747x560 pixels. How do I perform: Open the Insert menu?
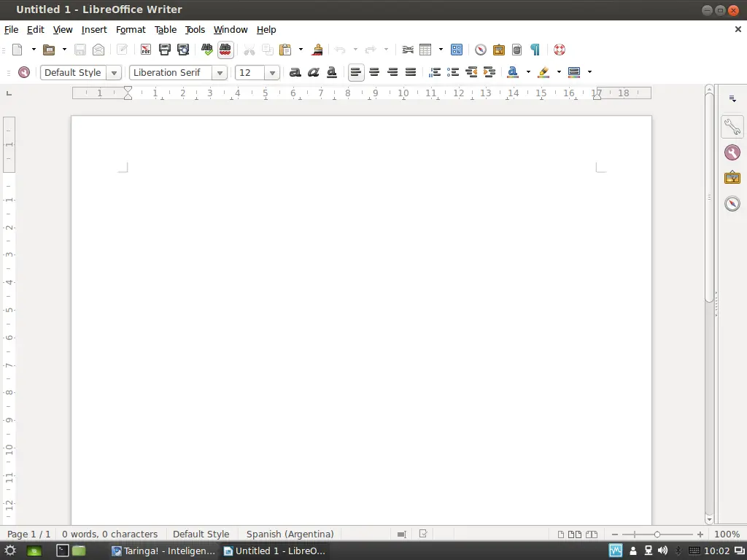[94, 29]
